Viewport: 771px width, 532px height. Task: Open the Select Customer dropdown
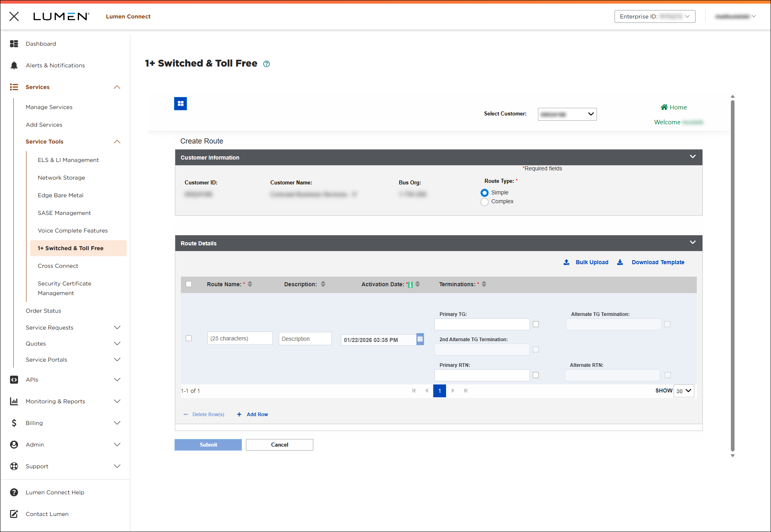[x=567, y=114]
